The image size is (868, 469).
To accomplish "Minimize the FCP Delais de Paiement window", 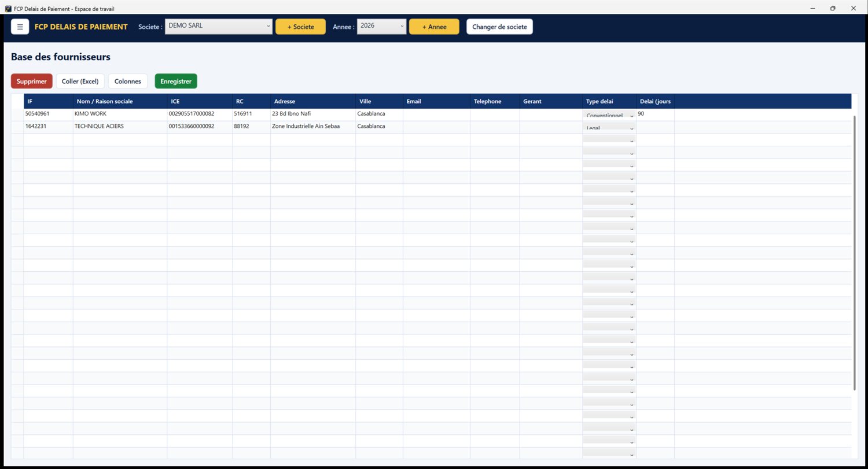I will point(813,8).
